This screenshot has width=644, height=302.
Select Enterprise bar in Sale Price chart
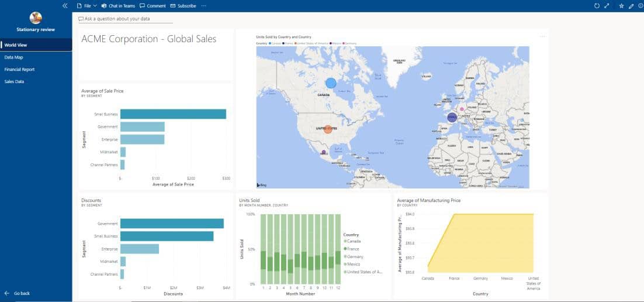click(x=142, y=139)
